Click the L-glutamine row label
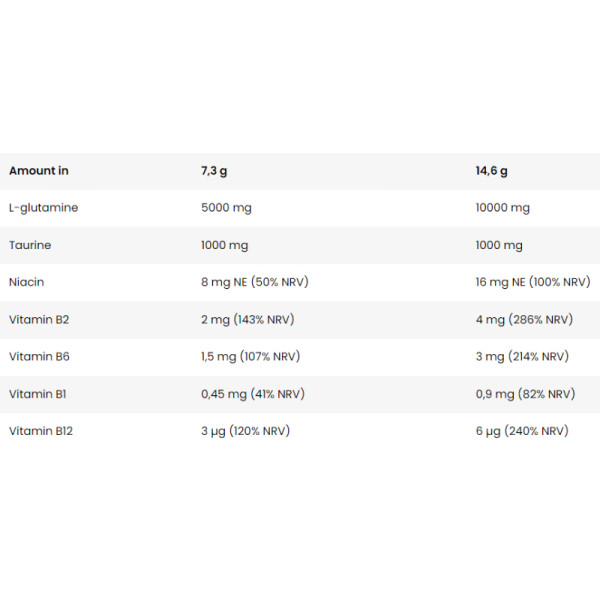Image resolution: width=600 pixels, height=600 pixels. [44, 208]
